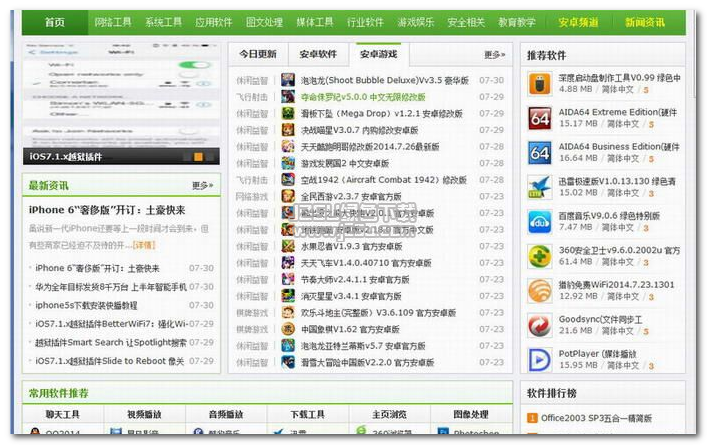Click the 节奏大师 game icon
The height and width of the screenshot is (445, 707).
point(288,280)
